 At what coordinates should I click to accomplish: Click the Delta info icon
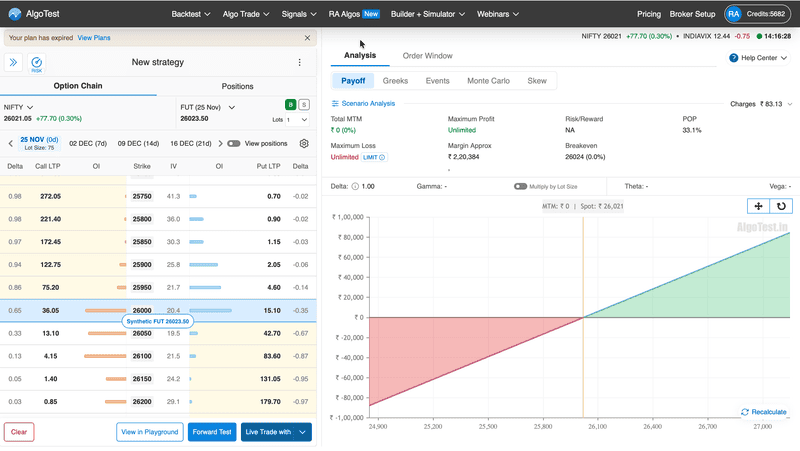[x=357, y=186]
